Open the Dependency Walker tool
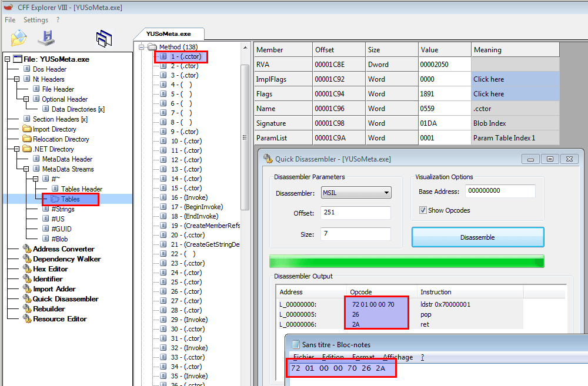The width and height of the screenshot is (588, 386). coord(66,259)
